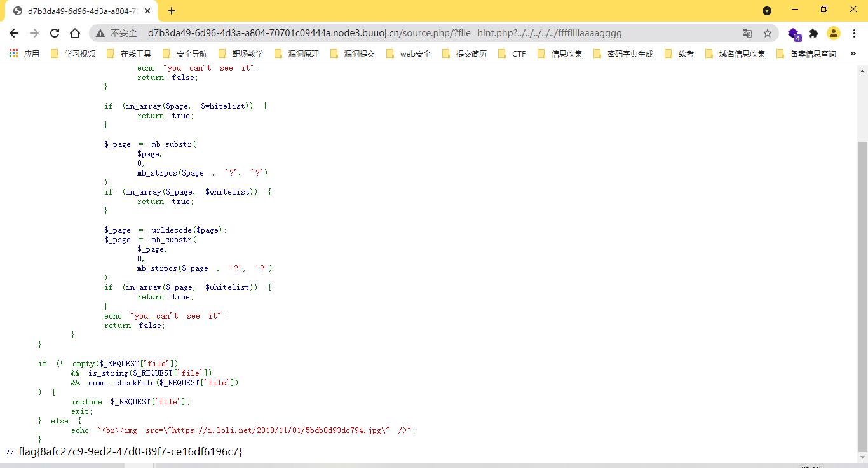This screenshot has height=468, width=868.
Task: Bookmark this page with the star
Action: (767, 33)
